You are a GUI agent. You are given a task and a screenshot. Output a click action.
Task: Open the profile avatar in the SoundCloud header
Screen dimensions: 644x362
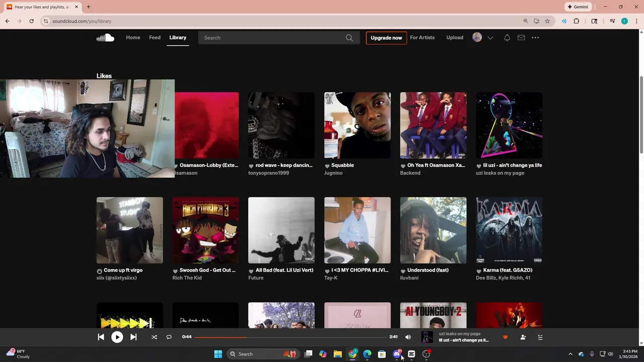click(x=477, y=38)
